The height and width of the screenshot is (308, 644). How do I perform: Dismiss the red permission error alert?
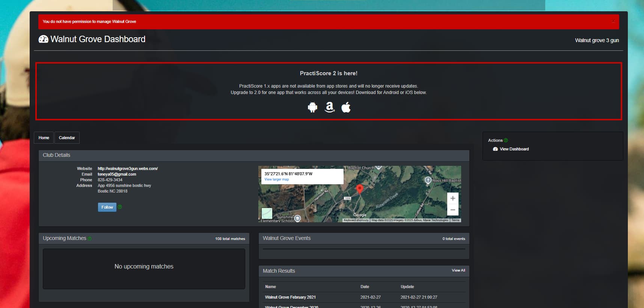point(613,21)
